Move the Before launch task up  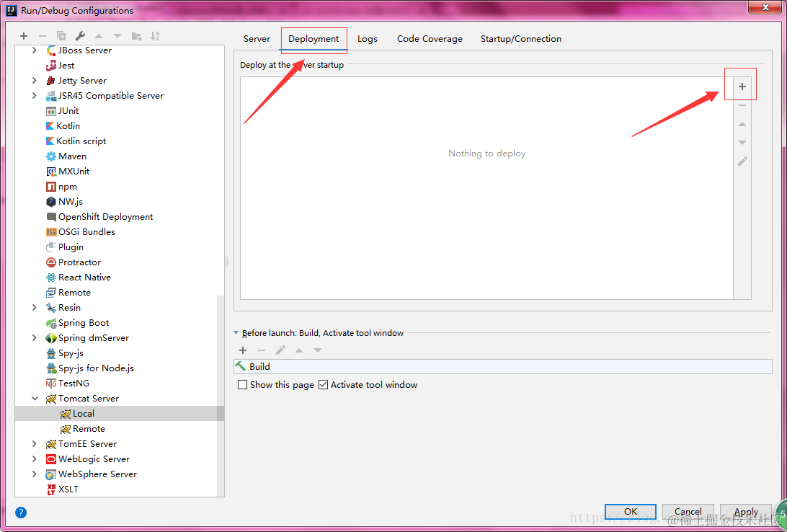coord(299,350)
